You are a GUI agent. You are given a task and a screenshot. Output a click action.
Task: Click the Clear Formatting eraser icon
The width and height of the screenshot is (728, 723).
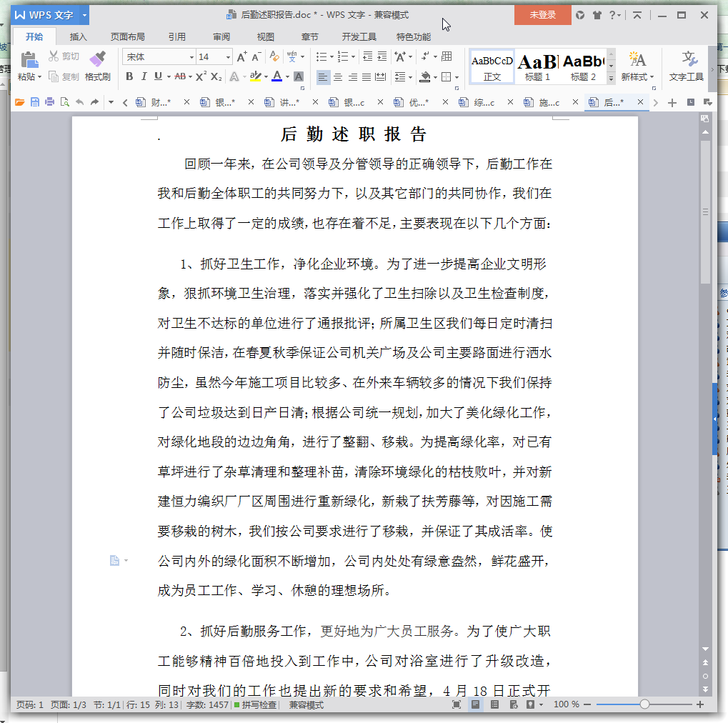point(274,56)
